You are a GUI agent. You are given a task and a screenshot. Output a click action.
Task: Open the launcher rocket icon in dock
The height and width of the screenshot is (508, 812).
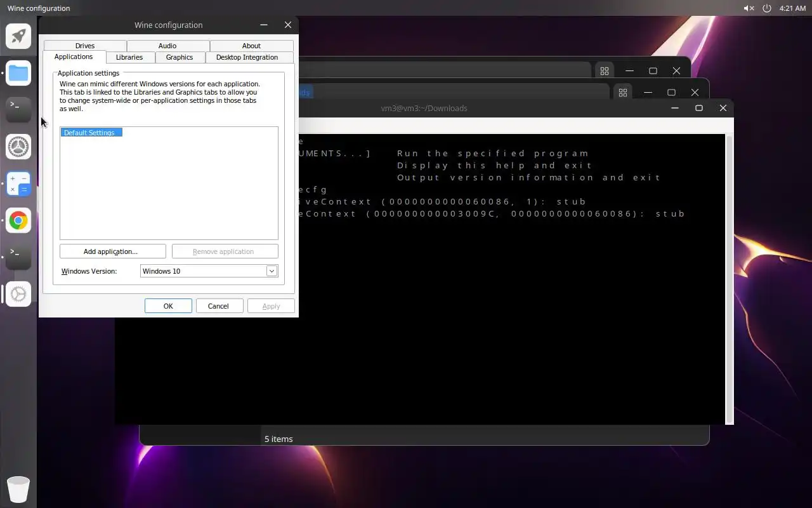coord(18,36)
